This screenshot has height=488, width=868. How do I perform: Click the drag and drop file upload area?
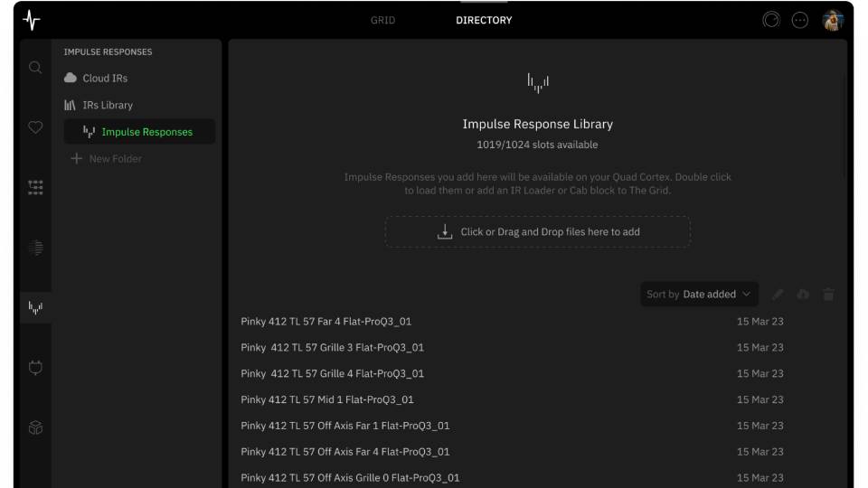(x=538, y=231)
